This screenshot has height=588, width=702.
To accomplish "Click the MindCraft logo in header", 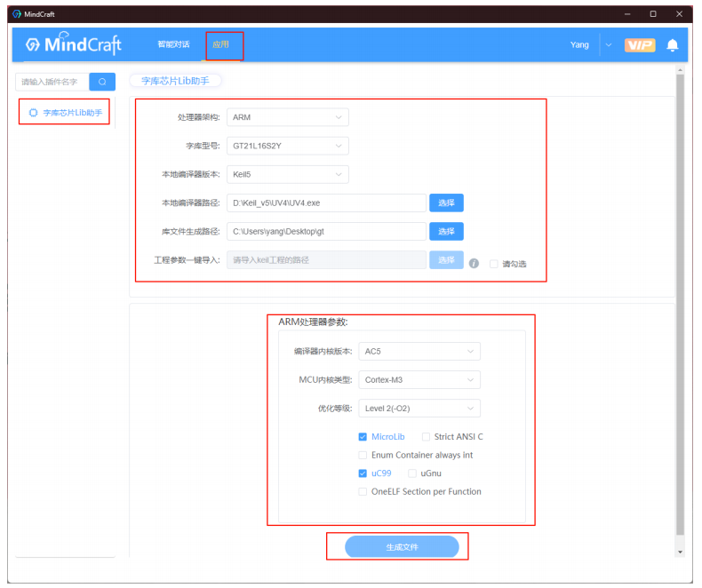I will coord(74,44).
